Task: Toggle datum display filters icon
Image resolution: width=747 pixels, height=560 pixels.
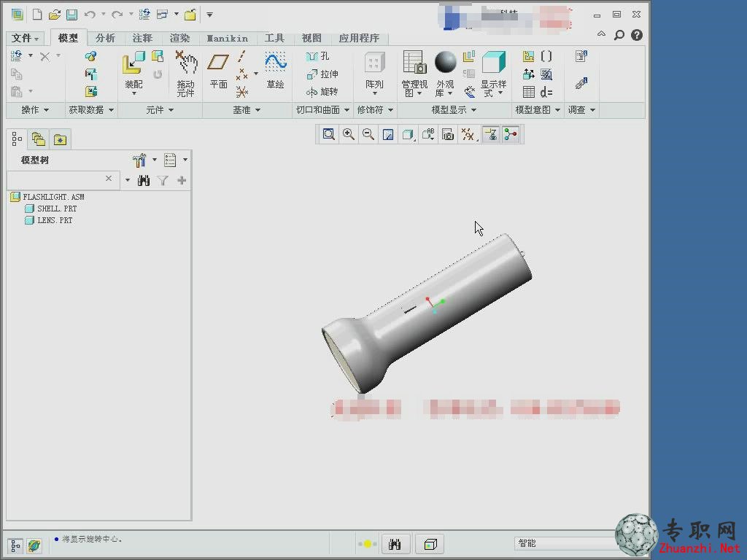Action: [468, 134]
